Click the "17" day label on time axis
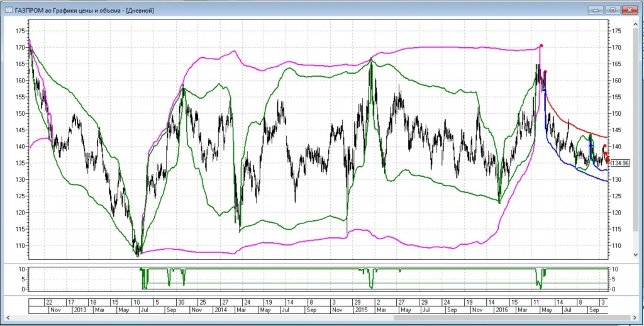Screen dimensions: 644x326 point(70,302)
